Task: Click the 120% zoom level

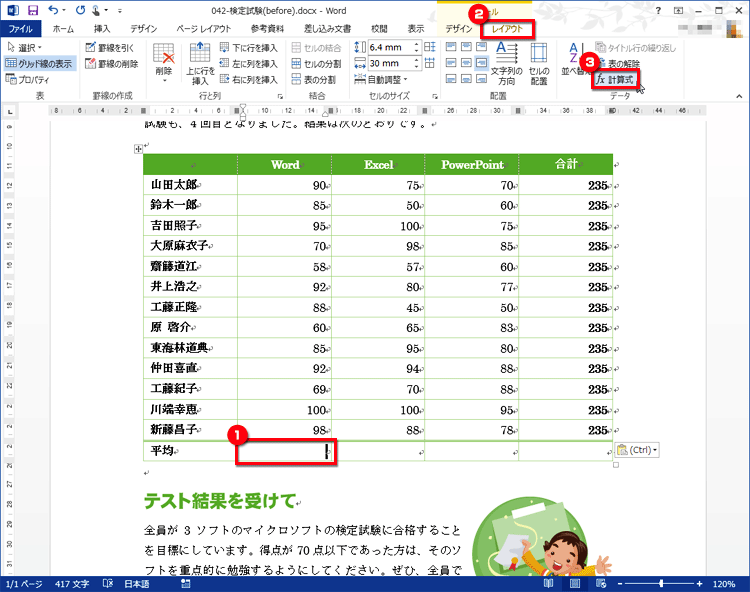Action: pos(724,584)
